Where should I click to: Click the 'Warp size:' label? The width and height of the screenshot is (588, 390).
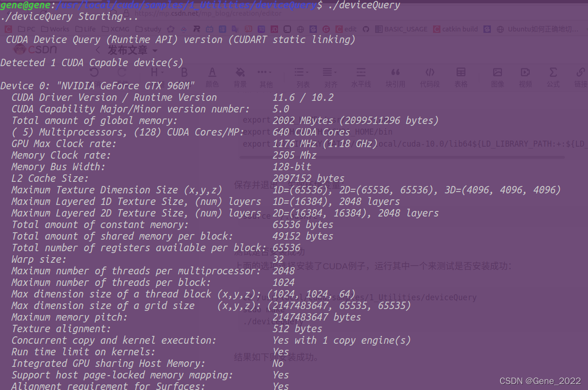coord(39,259)
